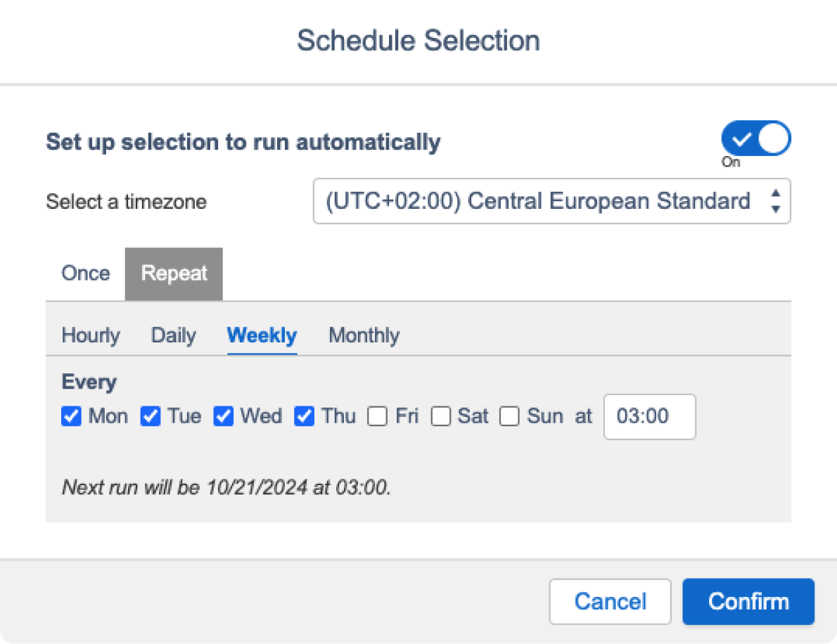Open the timezone dropdown showing Central European Standard
The width and height of the screenshot is (837, 644).
coord(551,202)
